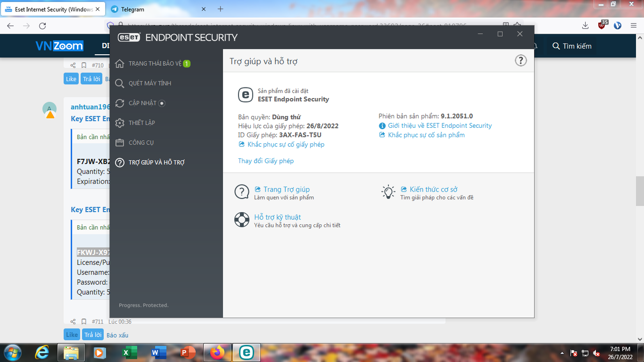Viewport: 644px width, 362px height.
Task: Click the browser page vertical scrollbar
Action: coord(640,192)
